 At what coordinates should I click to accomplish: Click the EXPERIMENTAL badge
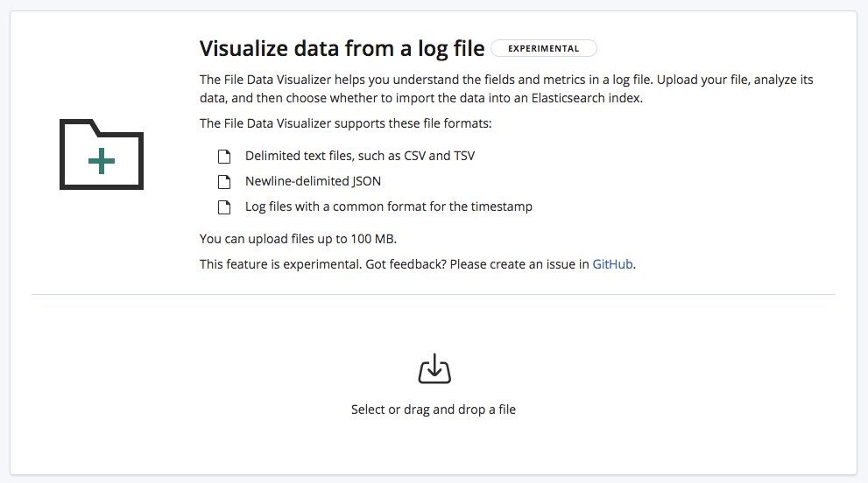click(x=544, y=48)
